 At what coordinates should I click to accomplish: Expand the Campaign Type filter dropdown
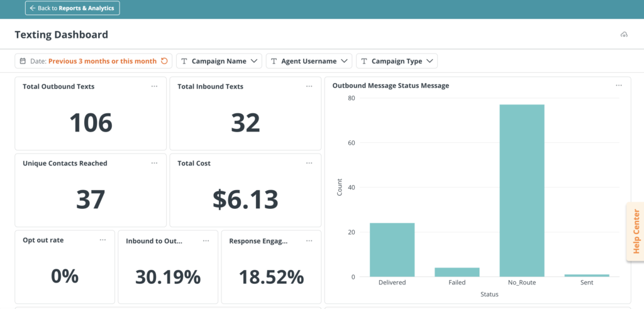pyautogui.click(x=397, y=61)
